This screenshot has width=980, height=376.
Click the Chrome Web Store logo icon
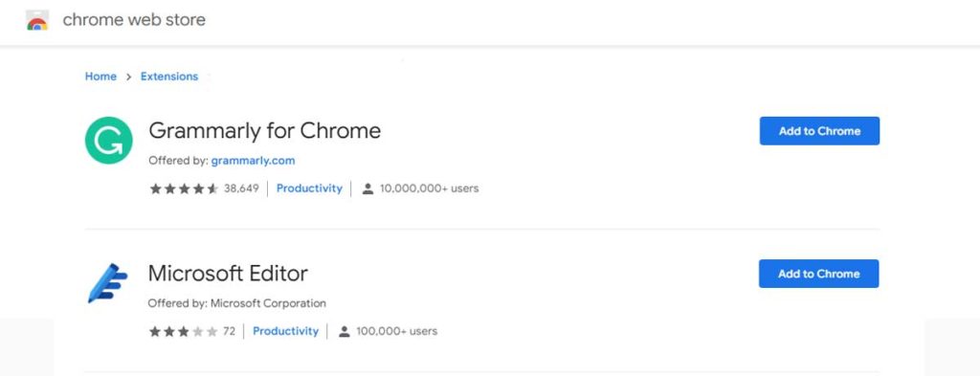[37, 20]
